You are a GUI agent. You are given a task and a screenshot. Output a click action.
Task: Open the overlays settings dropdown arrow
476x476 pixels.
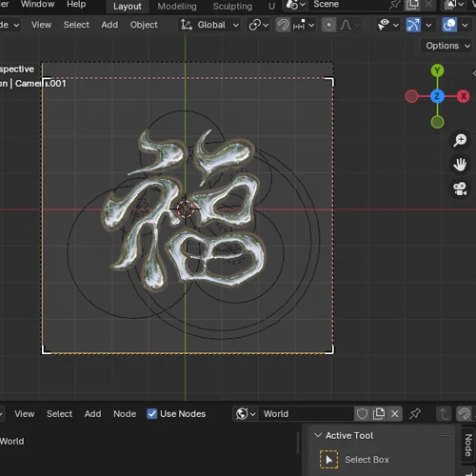tap(465, 25)
